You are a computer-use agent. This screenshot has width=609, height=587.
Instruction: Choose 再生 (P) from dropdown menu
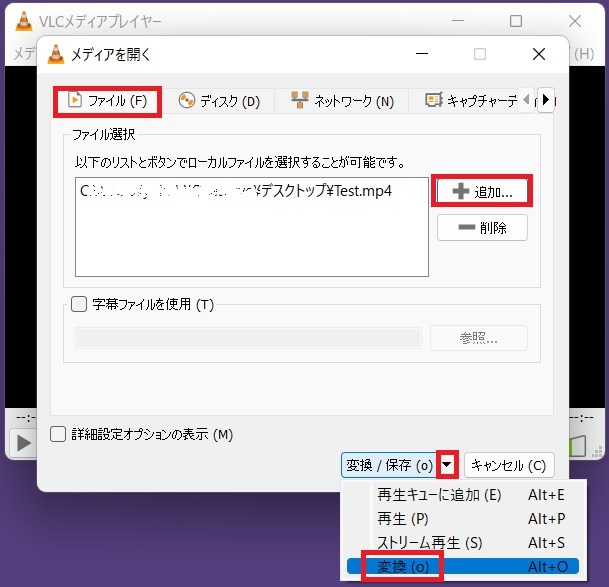[x=463, y=519]
